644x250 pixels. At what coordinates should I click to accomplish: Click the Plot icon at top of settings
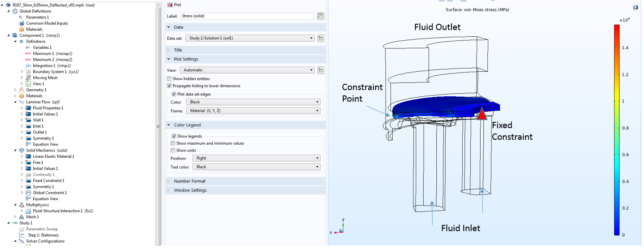(170, 4)
